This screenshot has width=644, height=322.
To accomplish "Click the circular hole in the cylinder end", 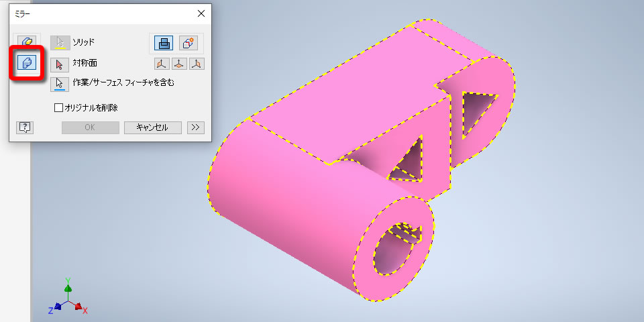I will (x=392, y=250).
